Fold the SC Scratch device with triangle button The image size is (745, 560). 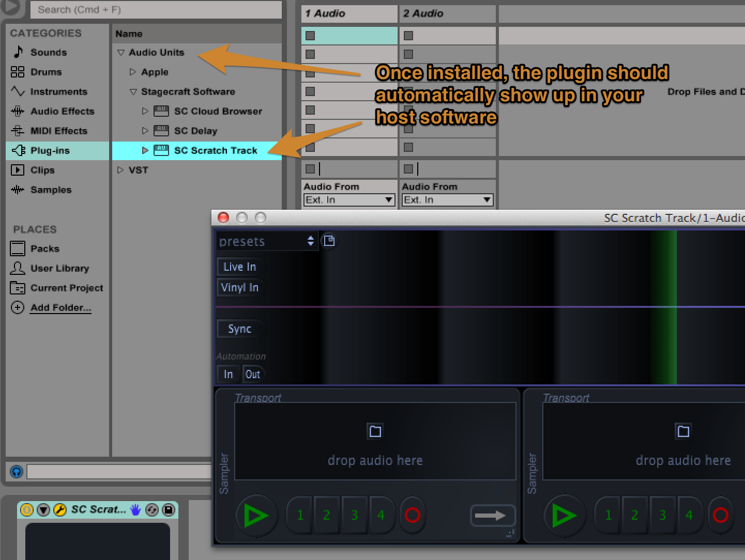pyautogui.click(x=43, y=510)
